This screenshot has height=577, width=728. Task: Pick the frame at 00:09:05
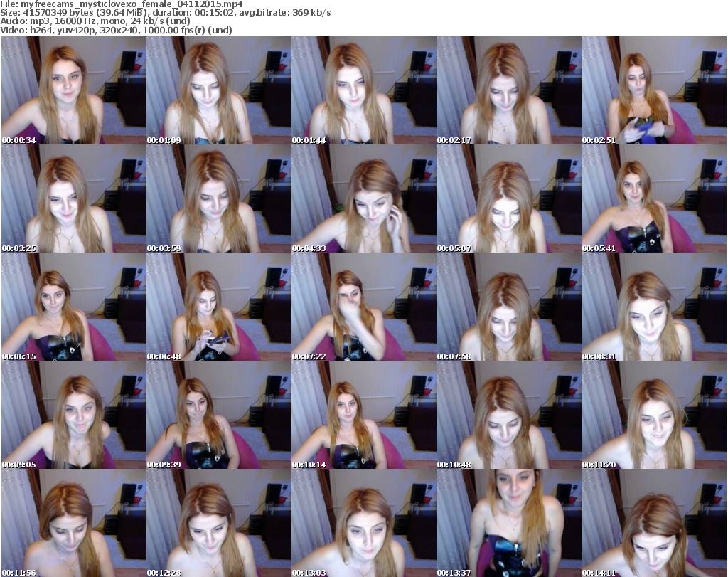point(74,415)
